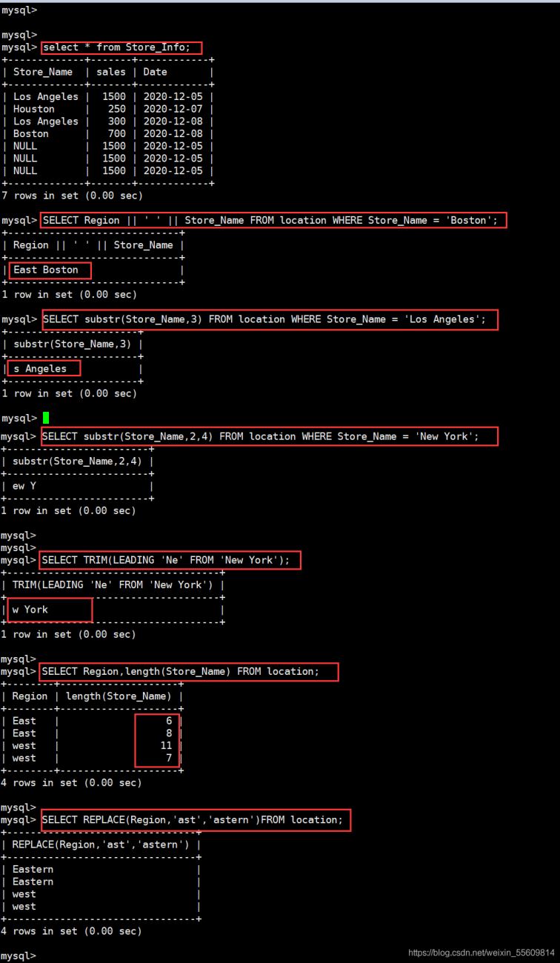Select the REPLACE(Region,'ast','astern') result header
The height and width of the screenshot is (963, 560).
click(101, 844)
